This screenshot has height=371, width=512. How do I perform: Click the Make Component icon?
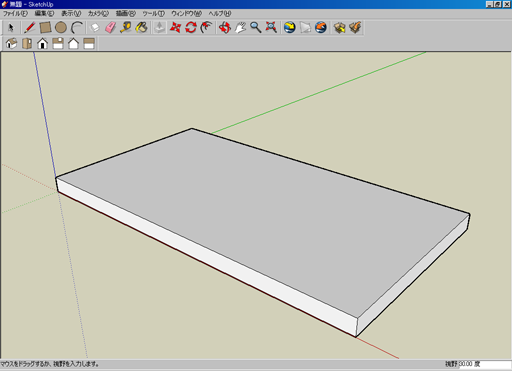pos(95,27)
